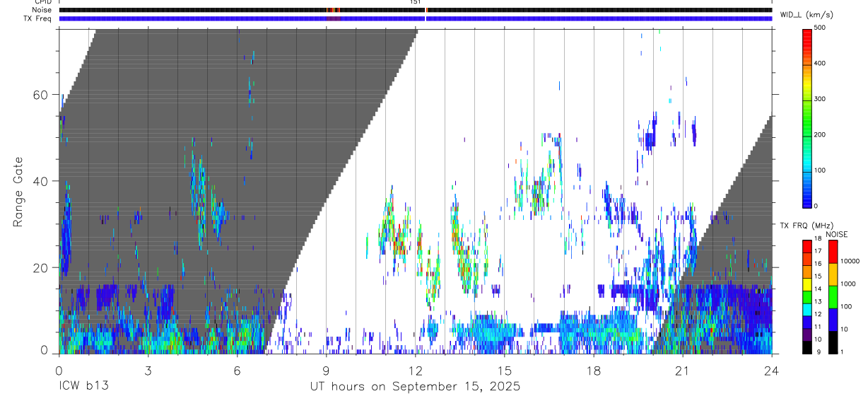This screenshot has width=868, height=401.
Task: Click the 'NOISE' legend title
Action: click(837, 234)
